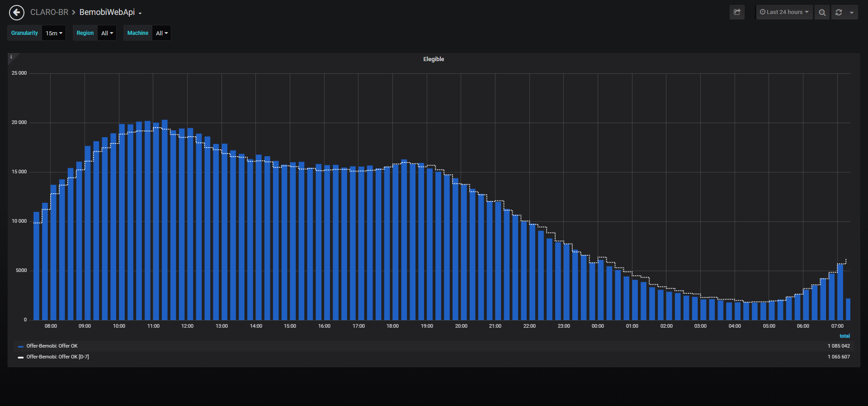Click the total value 1 085 042
Viewport: 868px width, 406px height.
(x=839, y=346)
